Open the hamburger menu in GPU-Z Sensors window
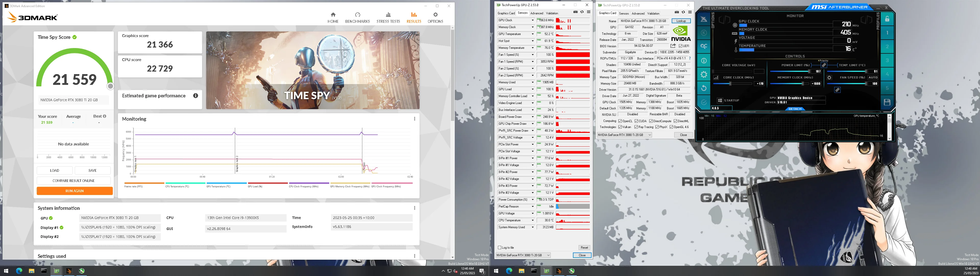The height and width of the screenshot is (276, 980). pos(588,12)
